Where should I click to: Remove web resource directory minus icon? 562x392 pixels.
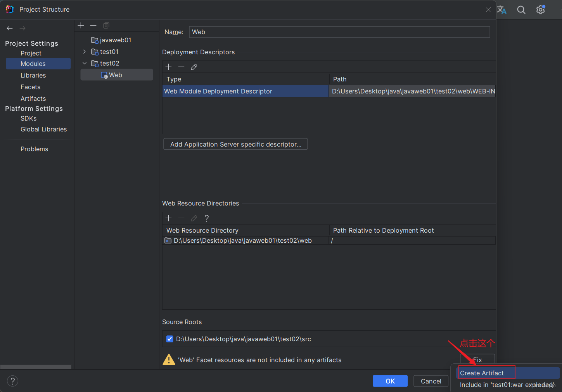(181, 218)
